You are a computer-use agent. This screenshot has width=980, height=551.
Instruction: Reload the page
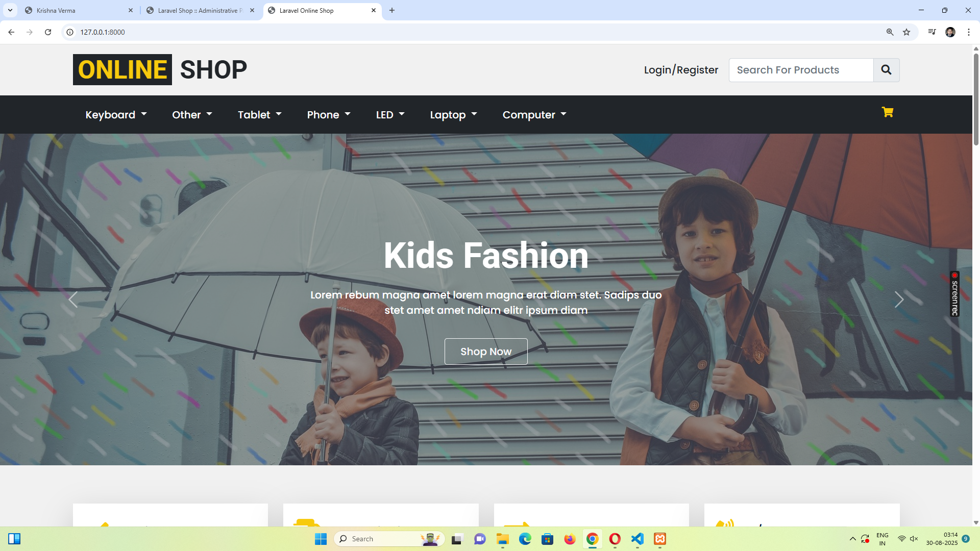[x=48, y=32]
